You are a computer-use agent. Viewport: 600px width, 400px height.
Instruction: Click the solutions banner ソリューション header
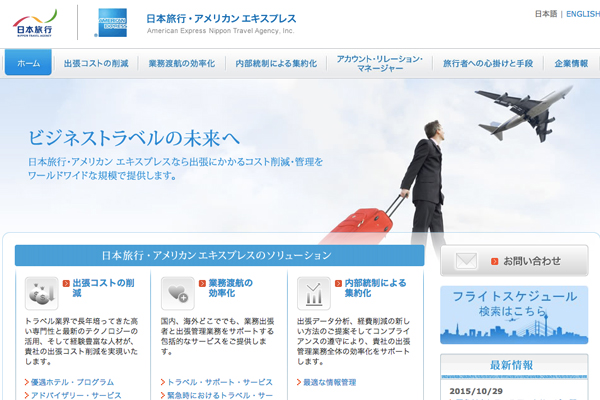(219, 255)
